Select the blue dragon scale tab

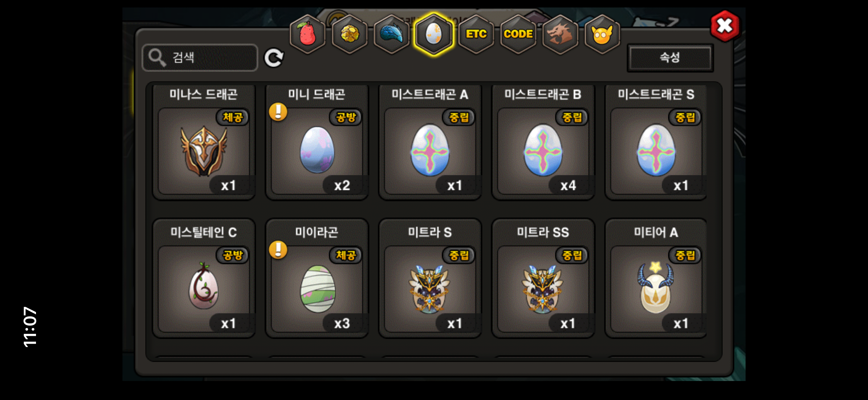pyautogui.click(x=392, y=34)
